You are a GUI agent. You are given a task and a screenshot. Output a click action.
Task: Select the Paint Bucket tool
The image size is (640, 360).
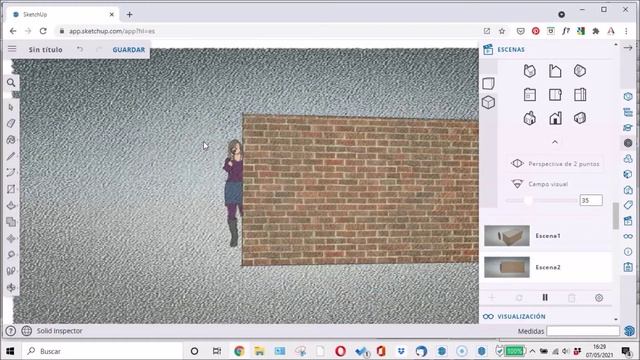11,140
